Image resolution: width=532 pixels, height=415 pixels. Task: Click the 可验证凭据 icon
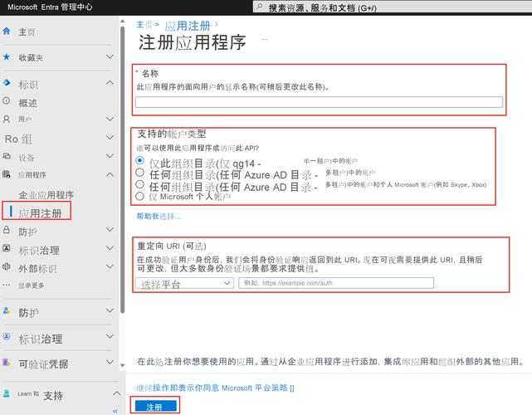[6, 362]
